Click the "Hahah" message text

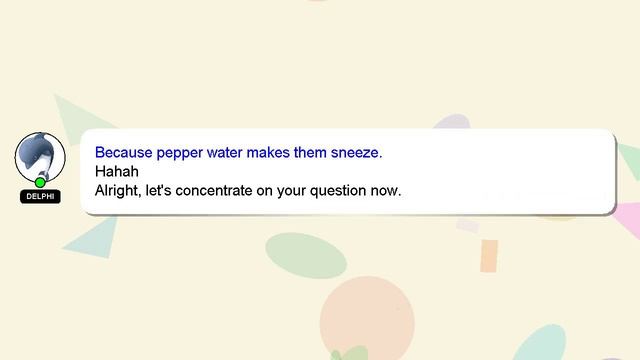117,171
